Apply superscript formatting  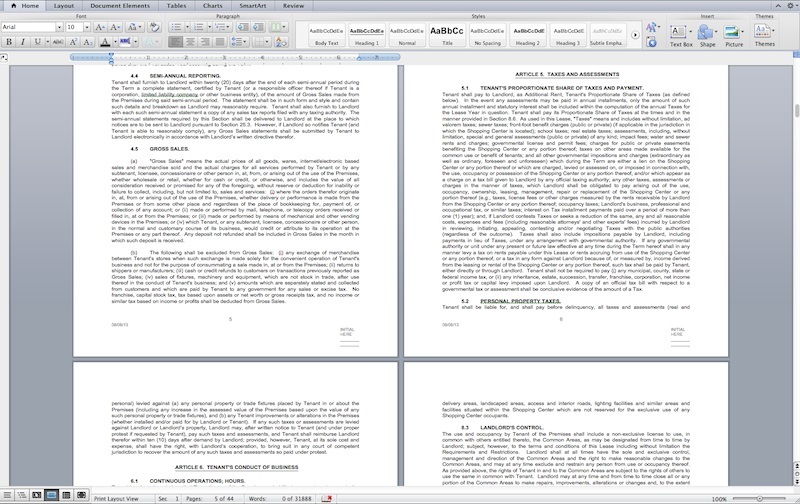point(73,42)
